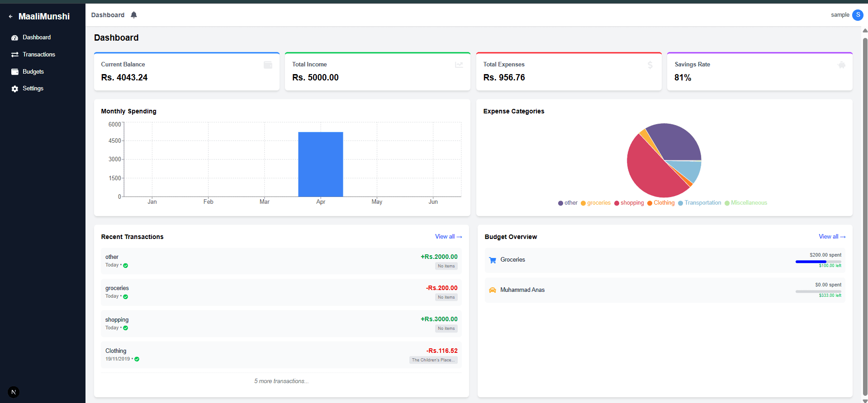Click the piggy bank icon on Savings Rate
Viewport: 868px width, 403px height.
pos(841,65)
